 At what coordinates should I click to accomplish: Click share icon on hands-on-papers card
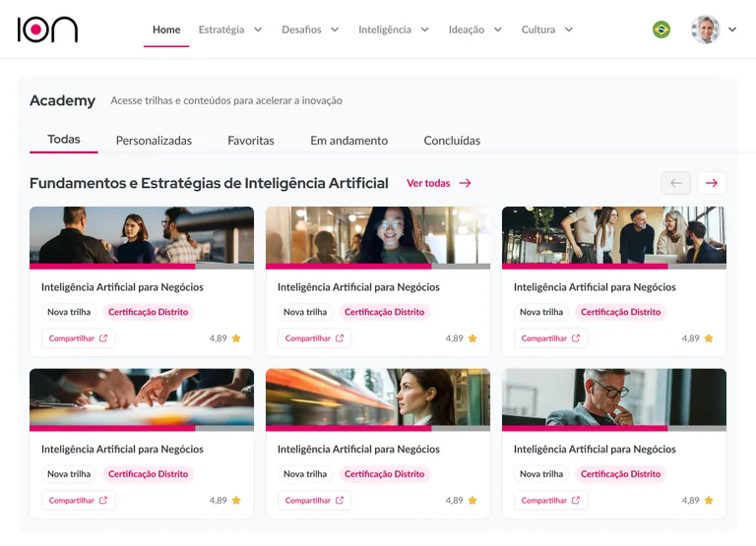point(103,500)
